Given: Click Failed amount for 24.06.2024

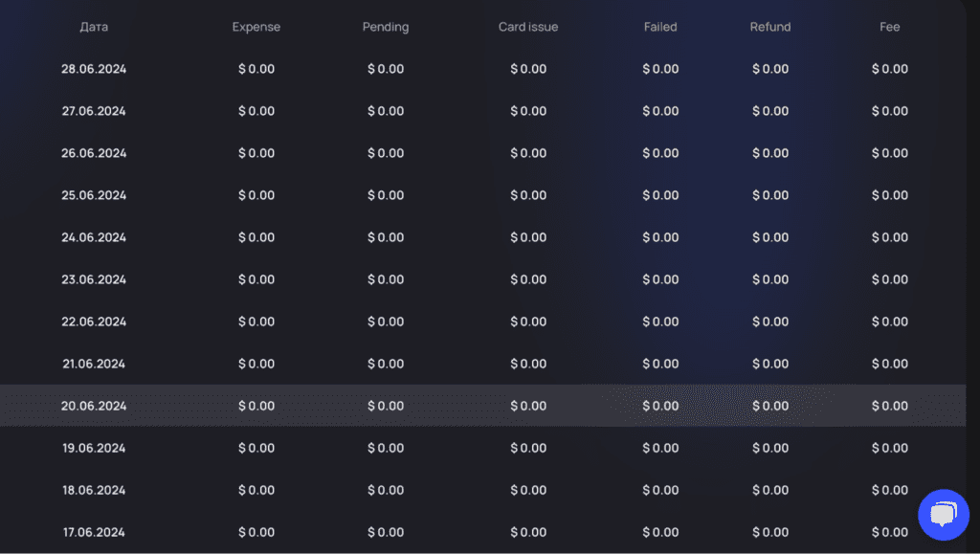Looking at the screenshot, I should 660,237.
